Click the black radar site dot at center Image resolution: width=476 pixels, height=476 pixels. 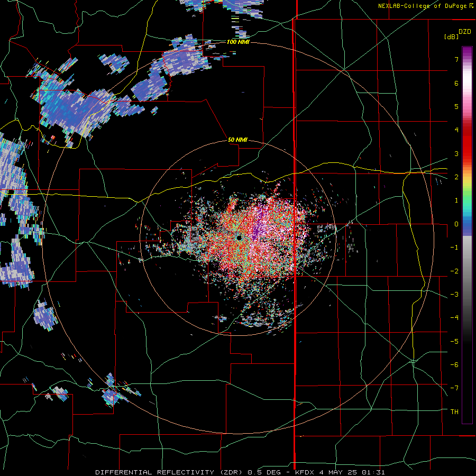click(x=239, y=237)
